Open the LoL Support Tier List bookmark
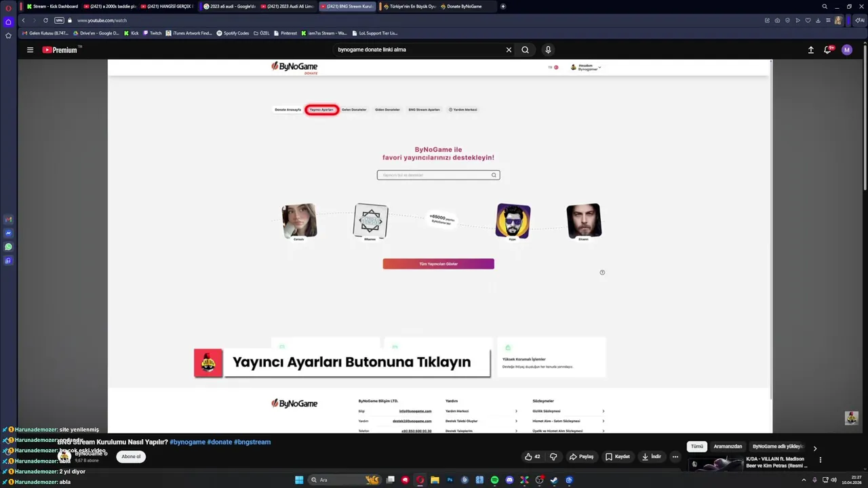 374,33
